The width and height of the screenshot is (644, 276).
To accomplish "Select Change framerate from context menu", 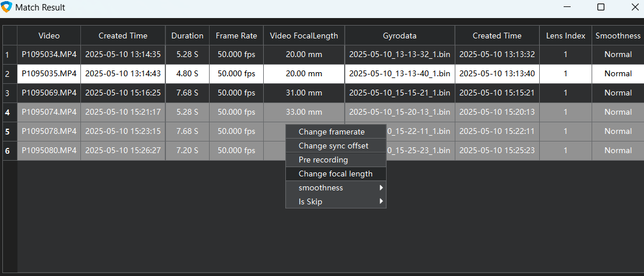I will 331,132.
